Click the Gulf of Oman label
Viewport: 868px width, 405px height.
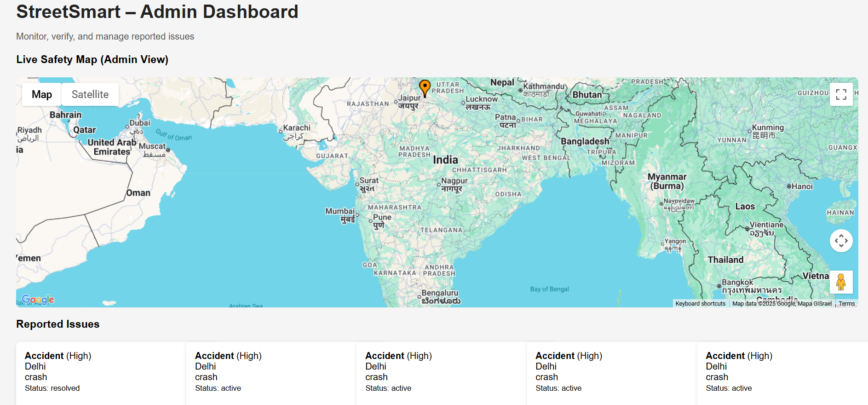point(174,135)
